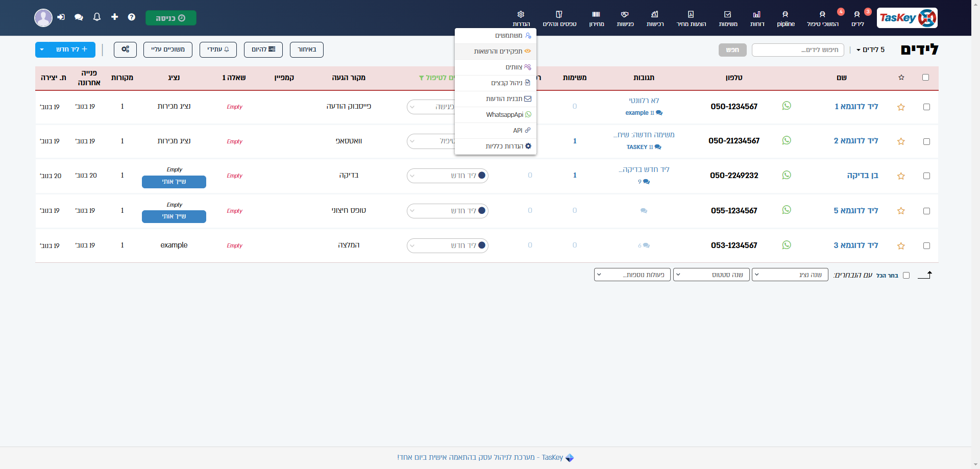Image resolution: width=980 pixels, height=469 pixels.
Task: Click the star icon in table header
Action: click(901, 78)
